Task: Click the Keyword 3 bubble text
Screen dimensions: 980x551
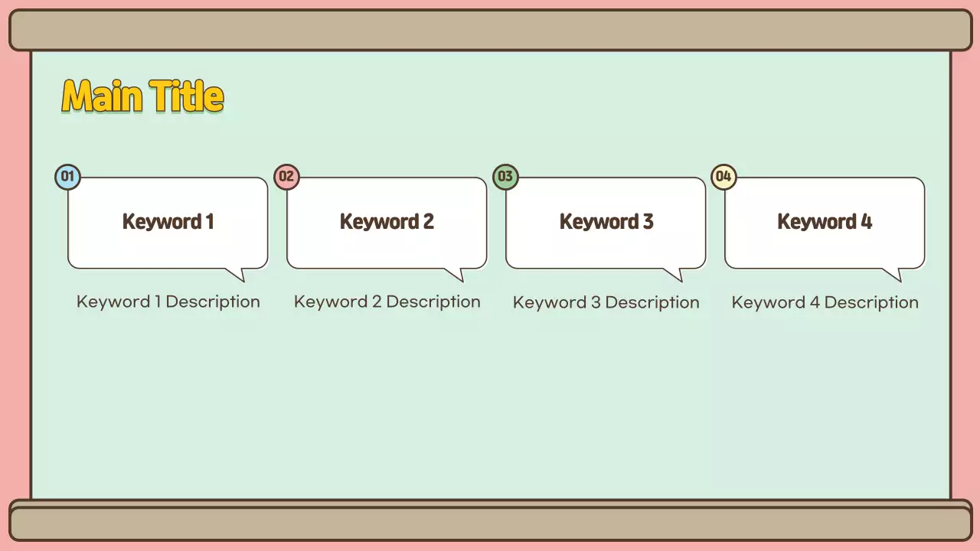Action: [606, 222]
